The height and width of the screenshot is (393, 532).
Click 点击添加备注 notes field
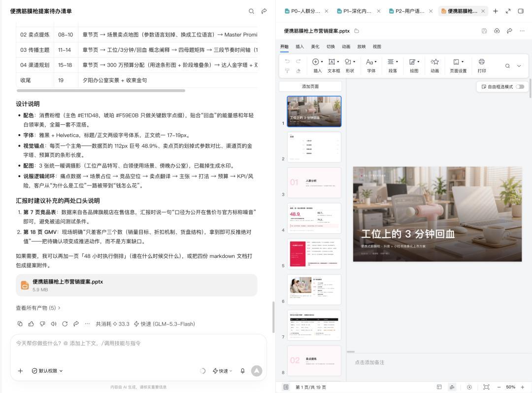pos(369,362)
